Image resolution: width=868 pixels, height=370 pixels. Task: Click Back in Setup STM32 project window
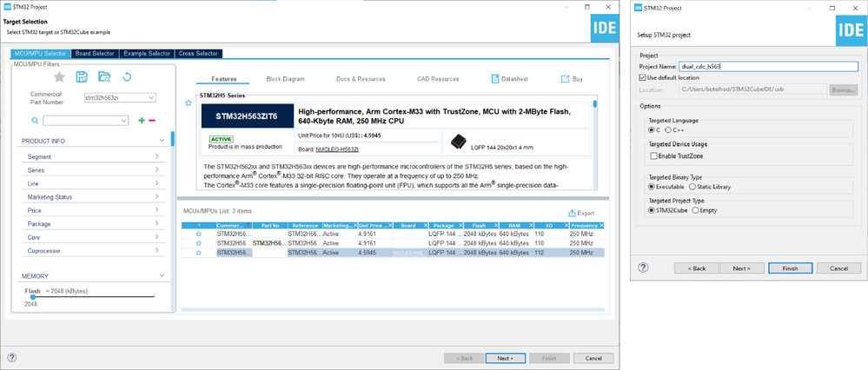coord(696,268)
